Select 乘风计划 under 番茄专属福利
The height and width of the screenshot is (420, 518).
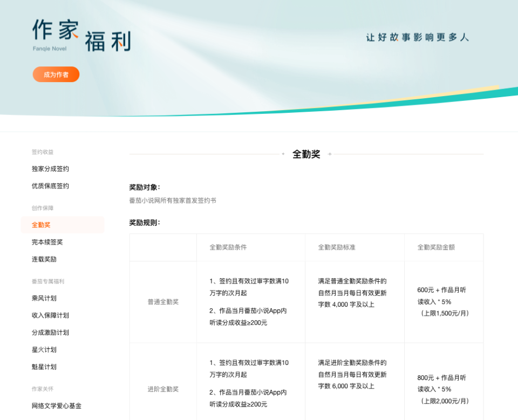45,298
